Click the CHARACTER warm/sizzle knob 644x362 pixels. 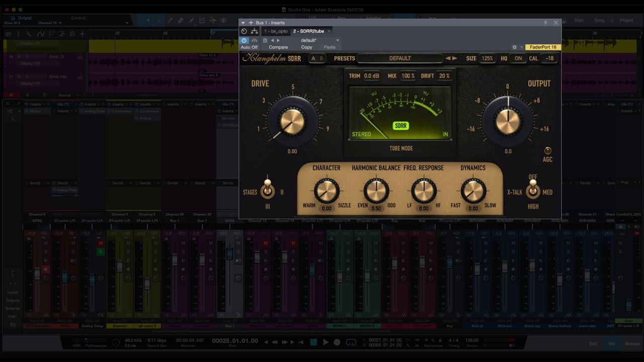pyautogui.click(x=327, y=191)
